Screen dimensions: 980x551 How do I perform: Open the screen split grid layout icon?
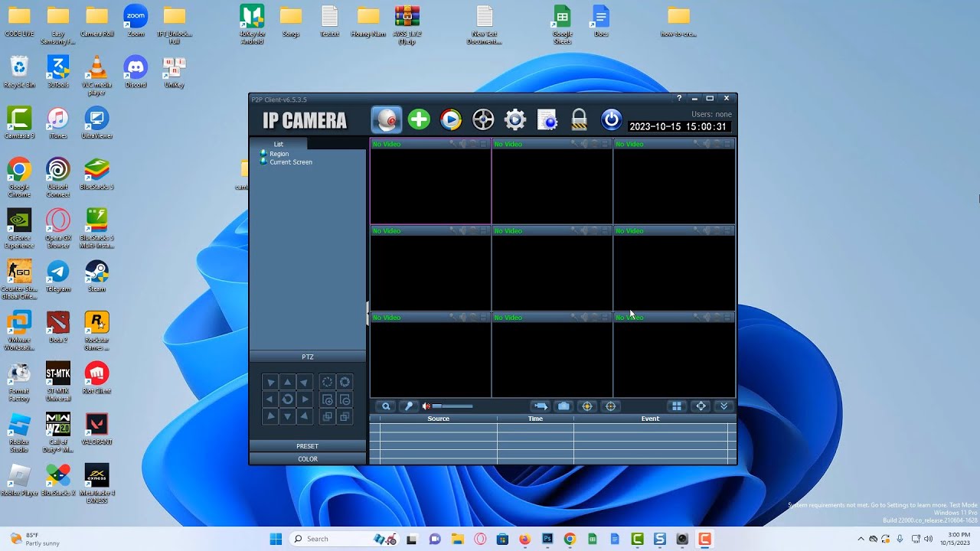point(677,406)
